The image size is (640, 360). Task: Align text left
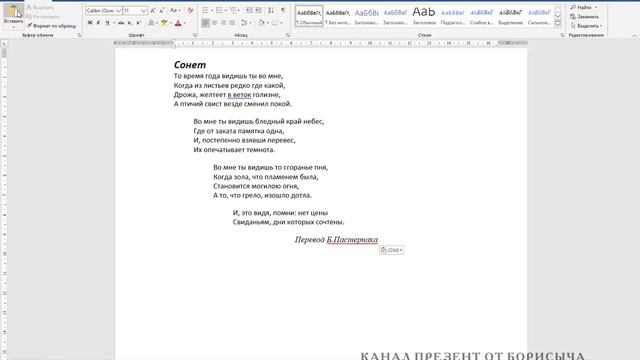(206, 23)
